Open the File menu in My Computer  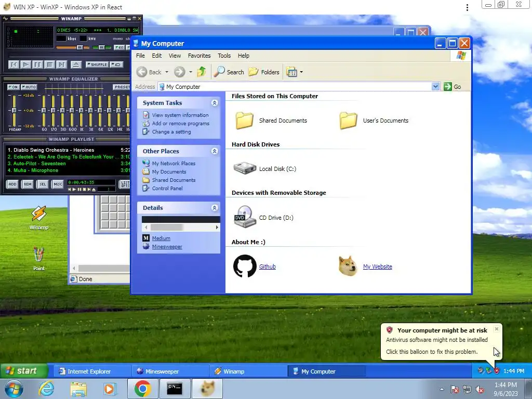click(140, 56)
